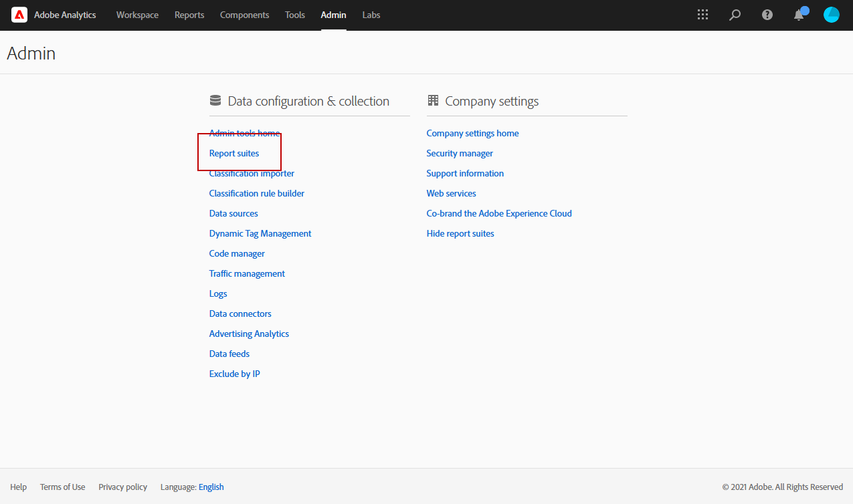Open Classification rule builder link
The height and width of the screenshot is (504, 853).
click(257, 193)
